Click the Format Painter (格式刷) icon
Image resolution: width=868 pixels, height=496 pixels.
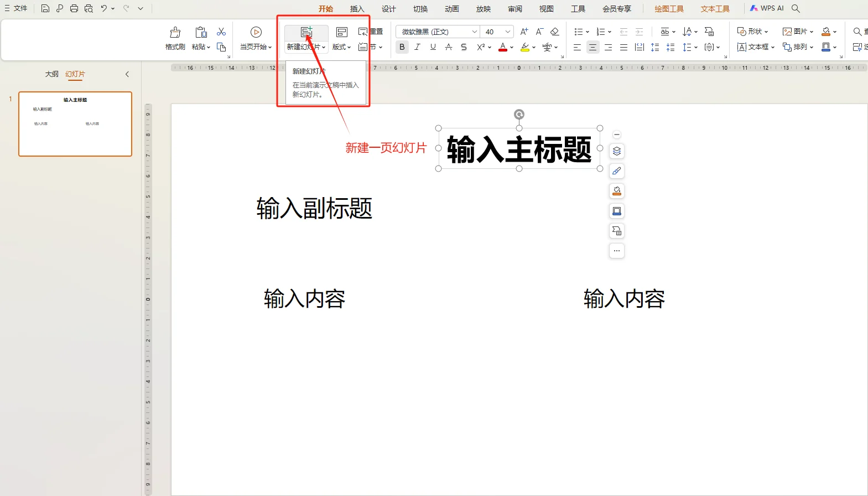click(x=175, y=33)
